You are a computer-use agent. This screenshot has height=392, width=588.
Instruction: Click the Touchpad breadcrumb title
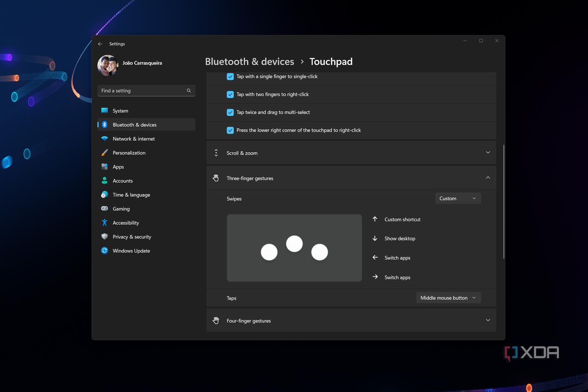[331, 61]
